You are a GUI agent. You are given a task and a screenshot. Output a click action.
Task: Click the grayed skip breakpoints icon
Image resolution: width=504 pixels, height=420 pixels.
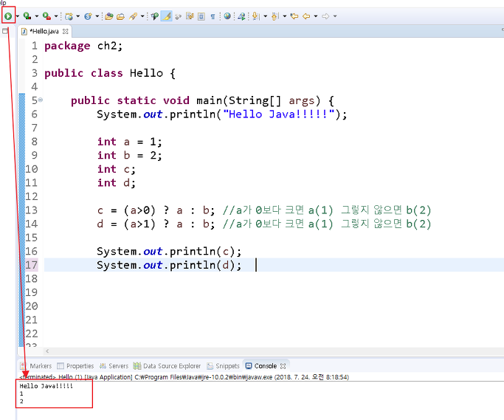pyautogui.click(x=178, y=16)
